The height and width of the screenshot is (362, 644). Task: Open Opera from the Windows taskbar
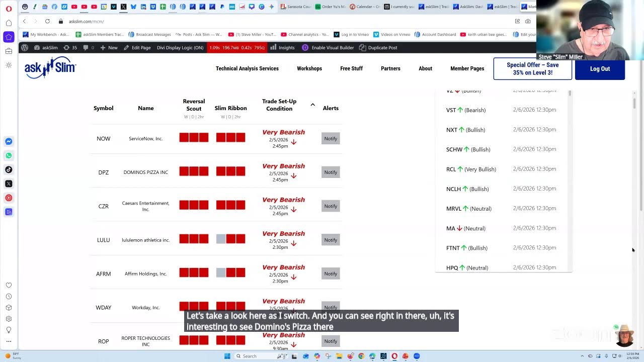[394, 356]
